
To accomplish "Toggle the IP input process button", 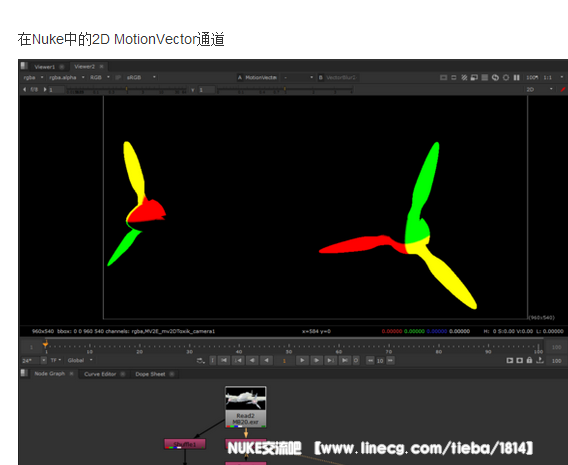I will point(118,78).
